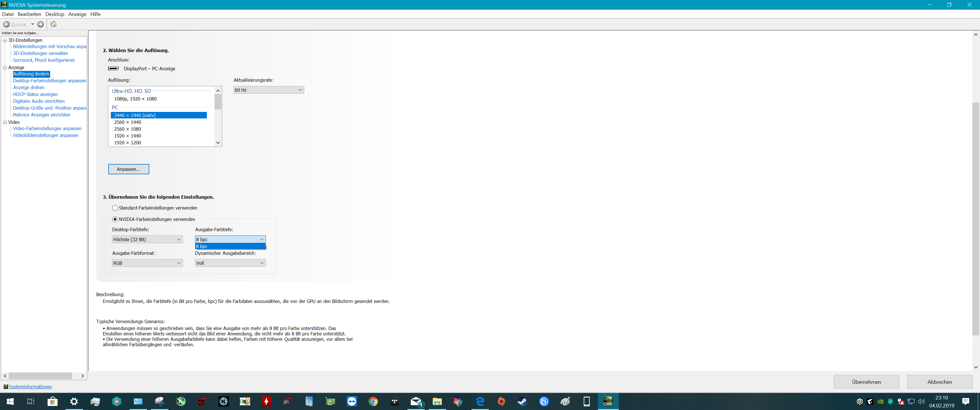Select 2560 × 1440 in resolution list
The width and height of the screenshot is (980, 410).
127,122
